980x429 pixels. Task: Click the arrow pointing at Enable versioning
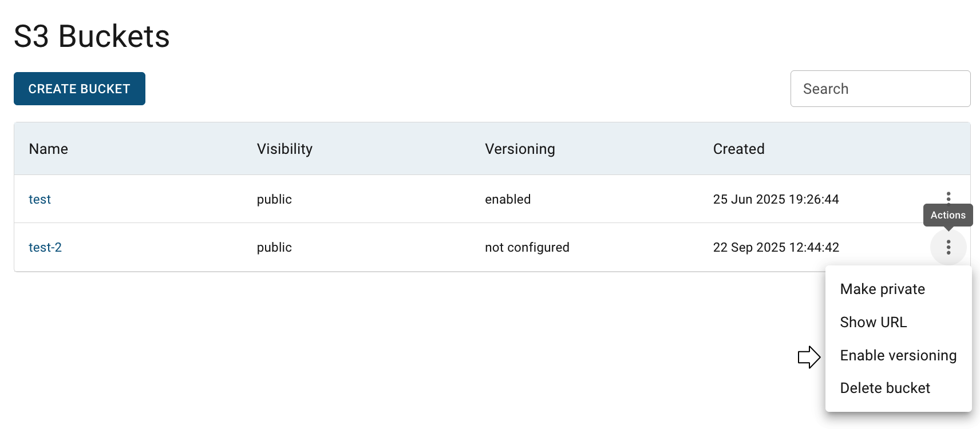[809, 357]
